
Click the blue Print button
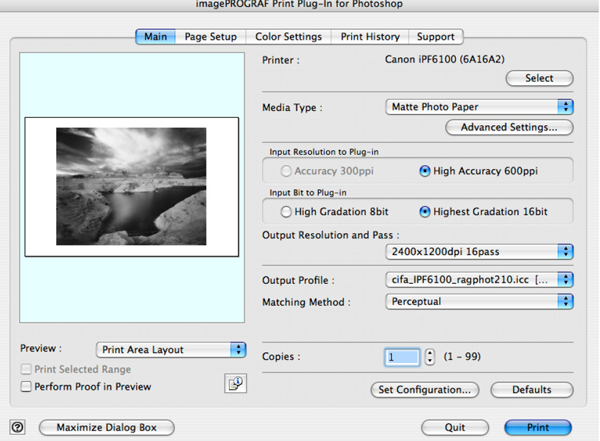tap(538, 427)
